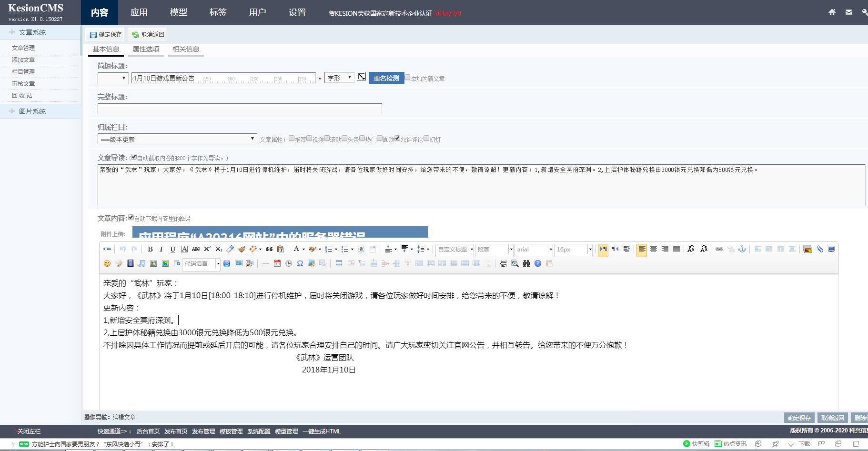Viewport: 868px width, 451px height.
Task: Paste as plain text
Action: point(281,249)
